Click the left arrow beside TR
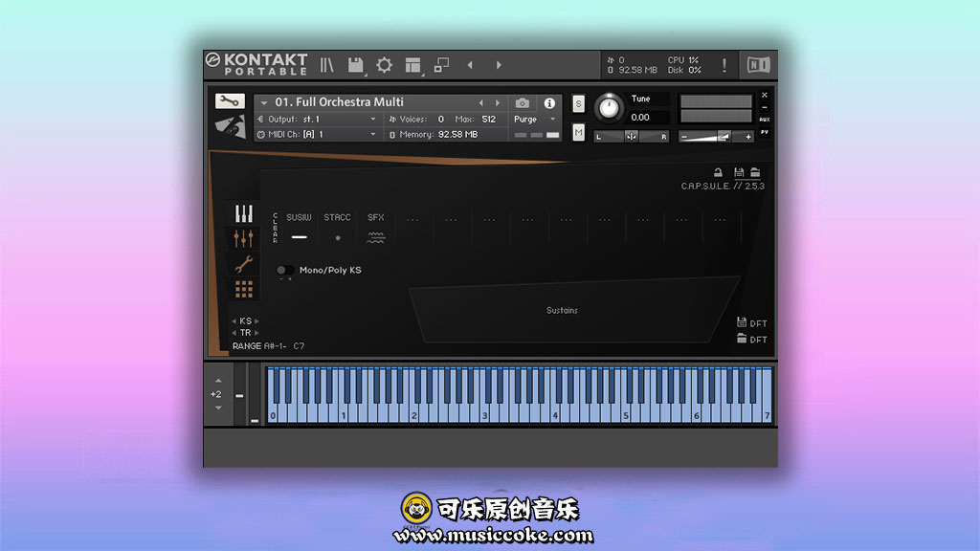The height and width of the screenshot is (551, 980). pos(234,333)
